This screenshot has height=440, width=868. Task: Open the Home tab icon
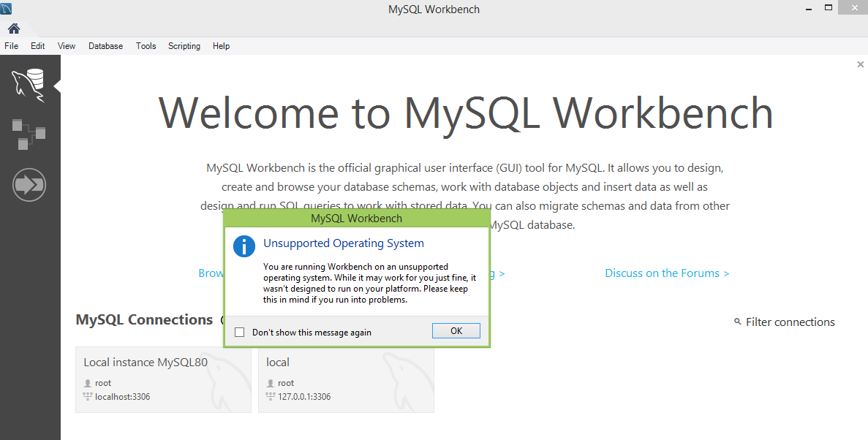pyautogui.click(x=14, y=29)
